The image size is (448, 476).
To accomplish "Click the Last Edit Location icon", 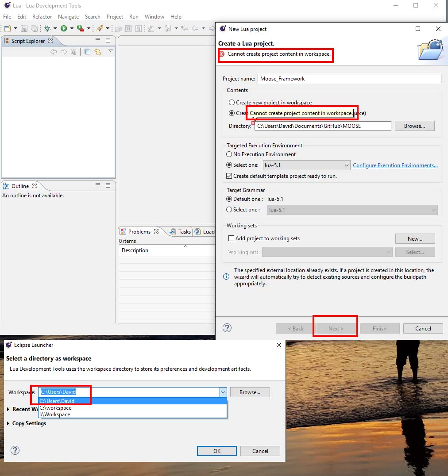I will [184, 29].
